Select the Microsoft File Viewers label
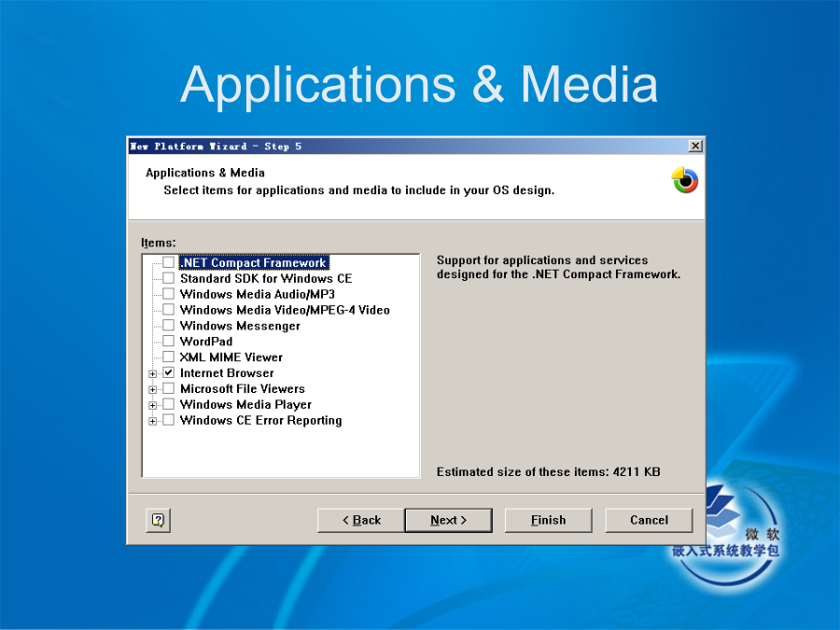The height and width of the screenshot is (630, 840). tap(243, 389)
